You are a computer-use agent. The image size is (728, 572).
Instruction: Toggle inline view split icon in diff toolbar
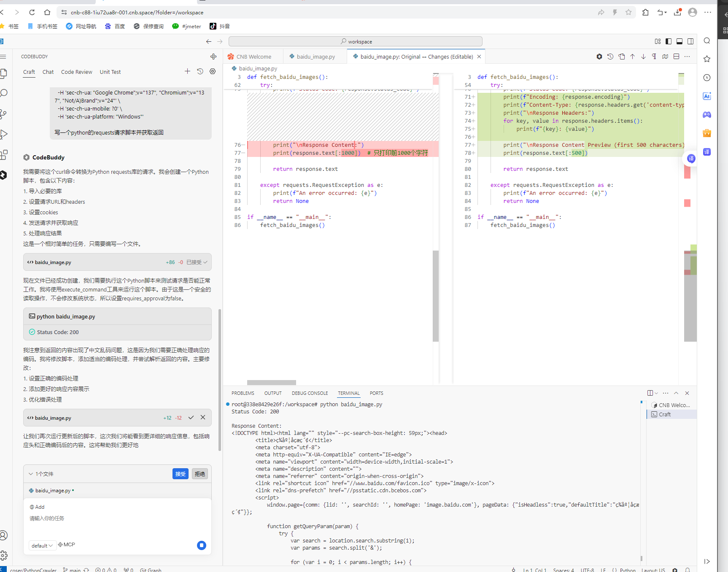(676, 57)
